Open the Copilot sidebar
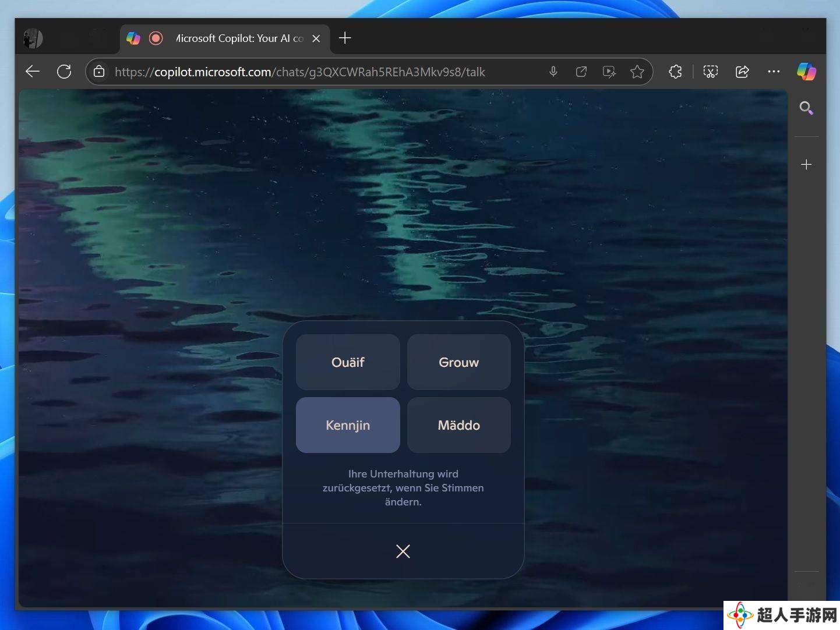The image size is (840, 630). coord(807,72)
